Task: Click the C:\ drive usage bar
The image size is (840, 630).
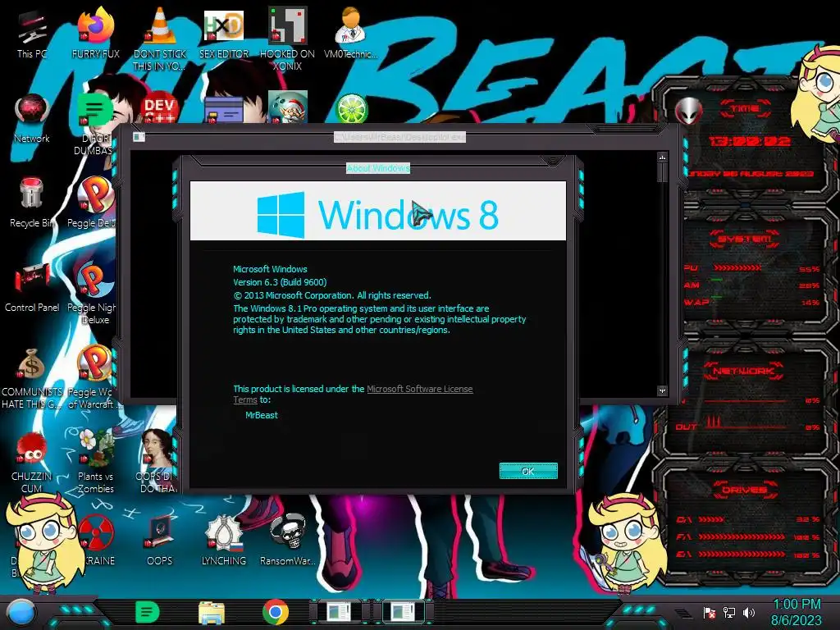Action: point(711,519)
